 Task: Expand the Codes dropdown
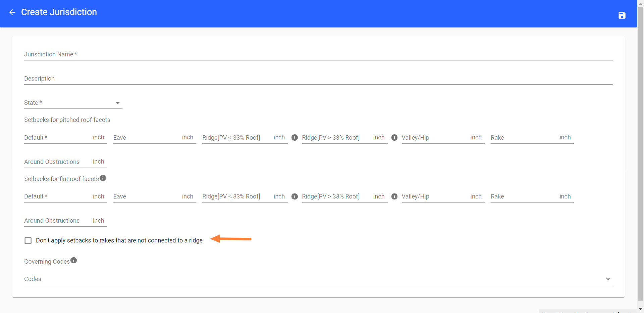point(318,279)
